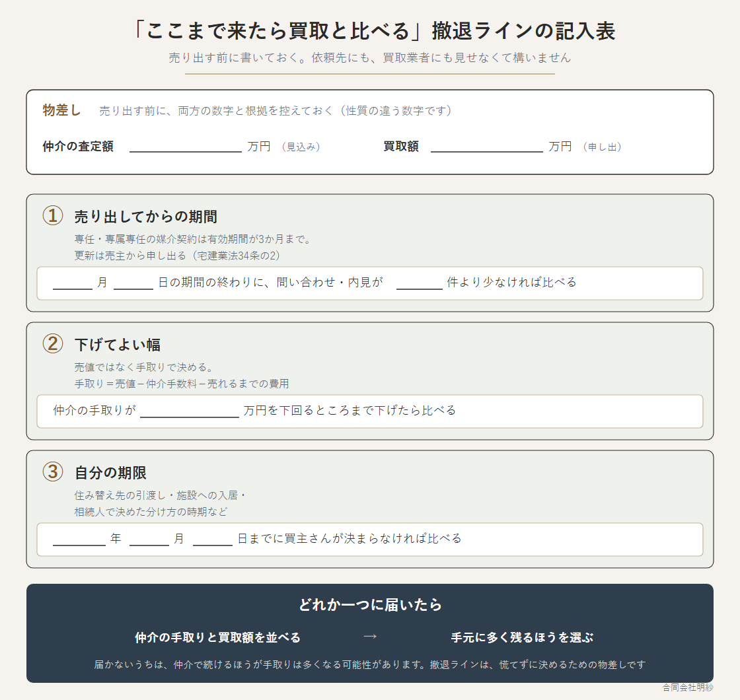Screen dimensions: 740x700
Task: Click the circled number 2 icon
Action: 53,344
